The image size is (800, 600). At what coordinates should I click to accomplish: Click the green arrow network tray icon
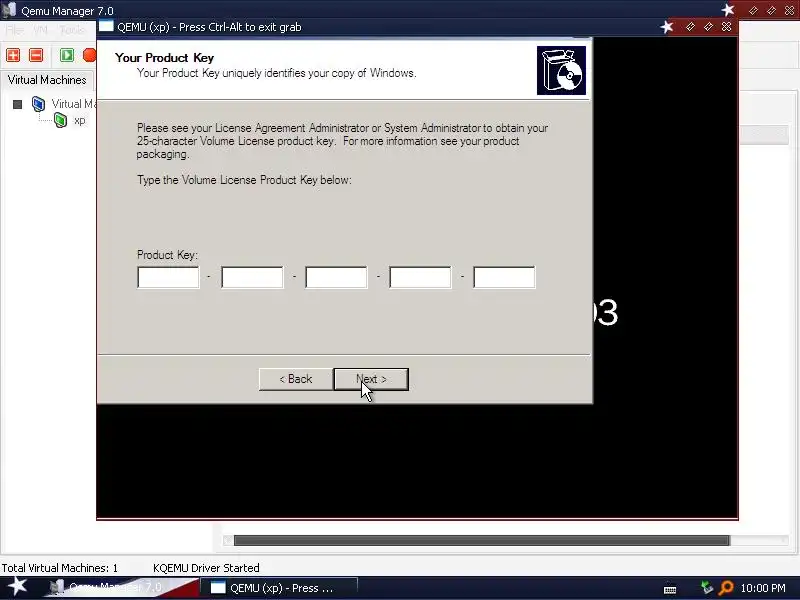pyautogui.click(x=707, y=588)
